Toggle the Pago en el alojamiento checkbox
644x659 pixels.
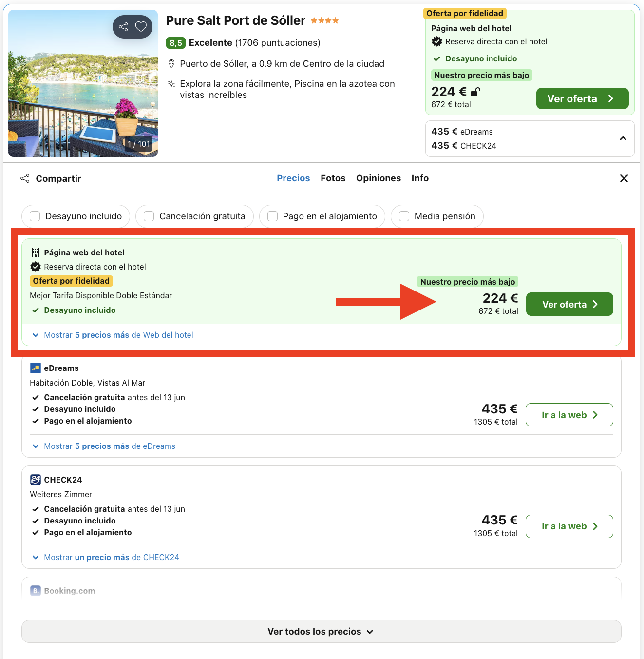[x=273, y=216]
